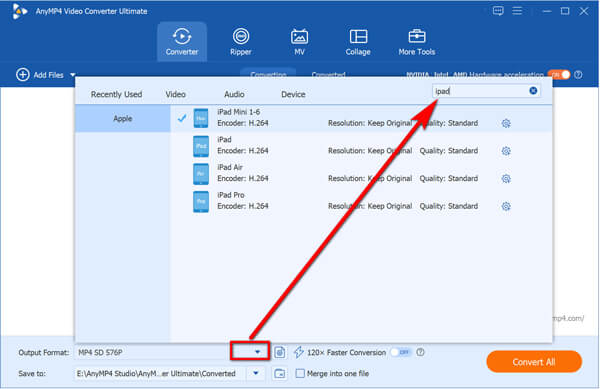Select the iPad Mini 1-6 device icon

coord(201,118)
